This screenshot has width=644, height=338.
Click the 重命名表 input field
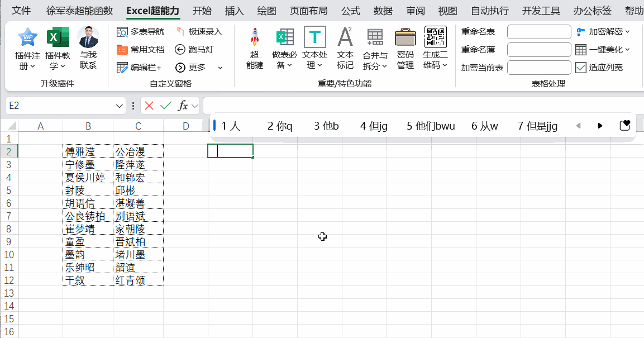539,32
